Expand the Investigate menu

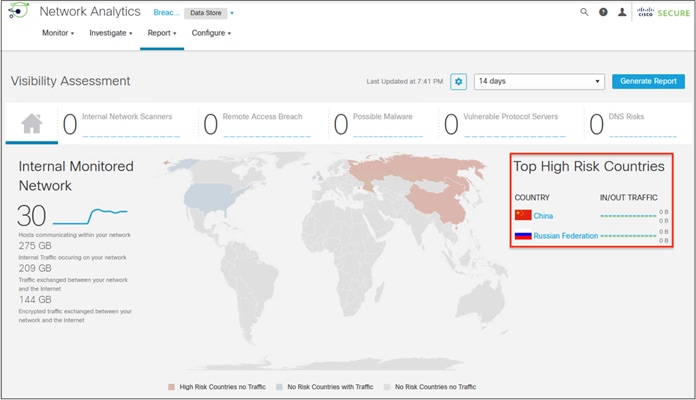click(111, 33)
